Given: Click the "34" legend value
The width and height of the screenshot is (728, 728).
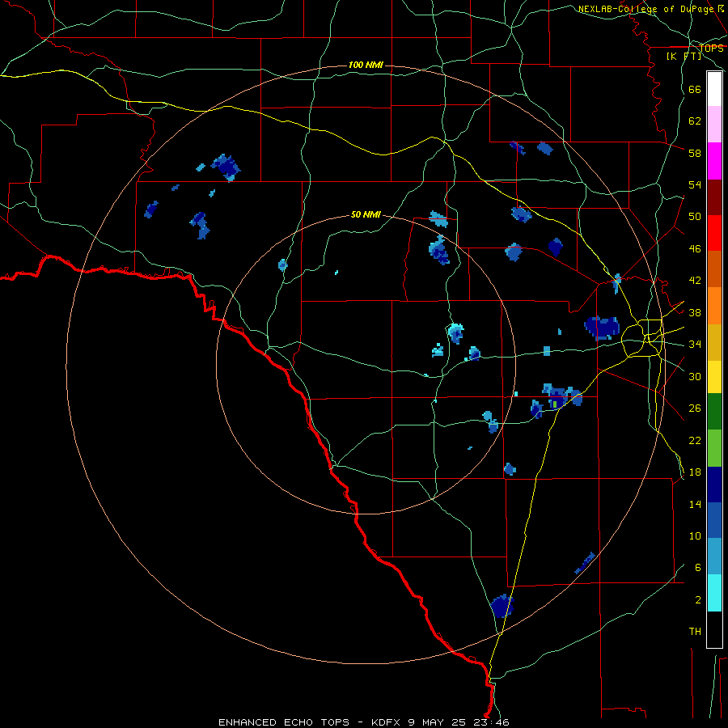Looking at the screenshot, I should tap(695, 345).
